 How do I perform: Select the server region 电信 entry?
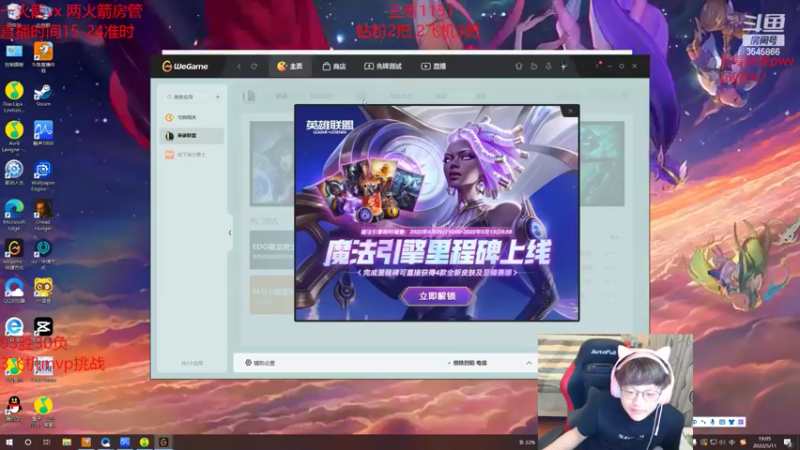(467, 363)
